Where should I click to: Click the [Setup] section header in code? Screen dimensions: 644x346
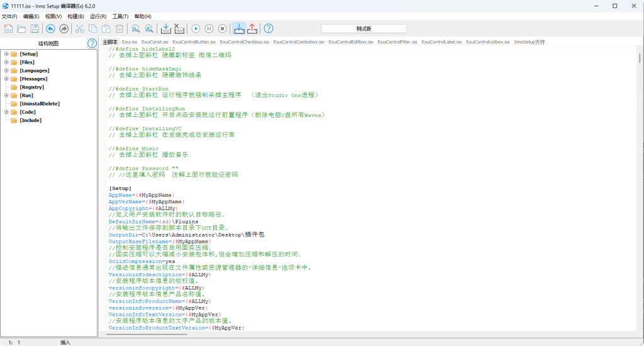(x=120, y=189)
